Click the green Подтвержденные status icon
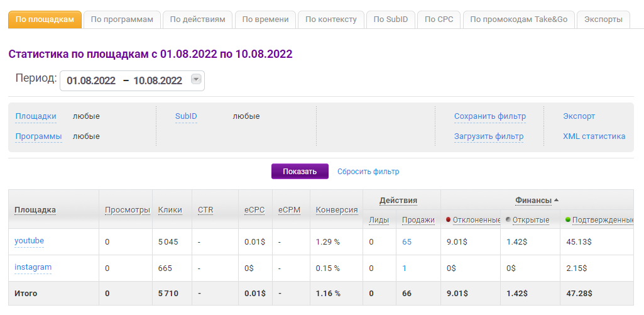Image resolution: width=644 pixels, height=315 pixels. (x=568, y=219)
